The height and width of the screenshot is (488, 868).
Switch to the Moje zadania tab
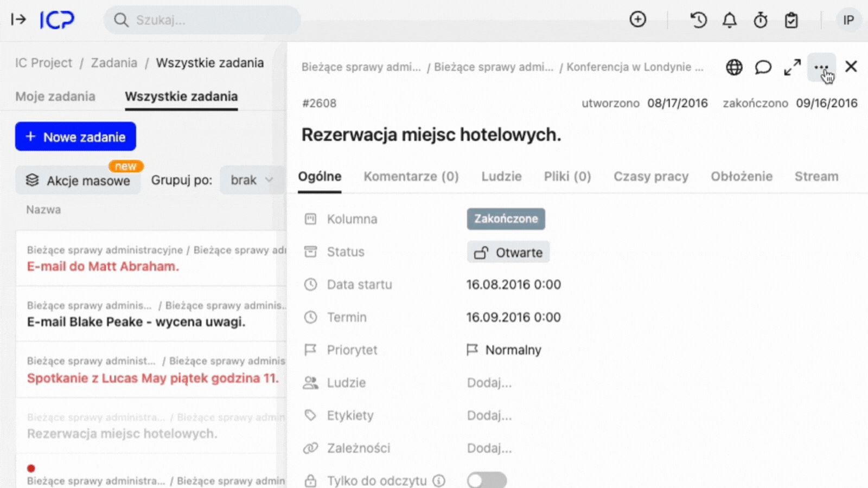pyautogui.click(x=55, y=96)
